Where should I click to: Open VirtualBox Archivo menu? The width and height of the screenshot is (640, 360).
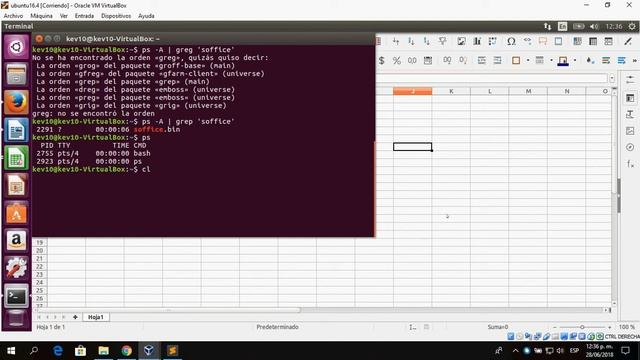(x=13, y=16)
